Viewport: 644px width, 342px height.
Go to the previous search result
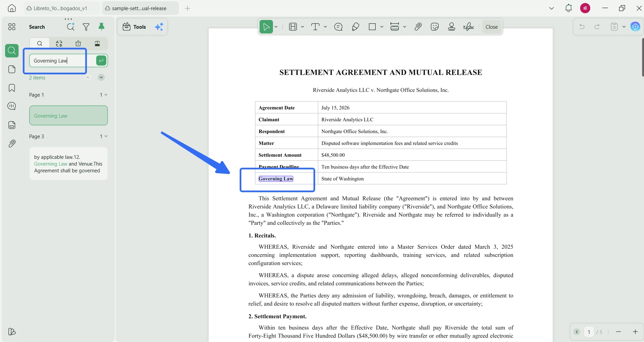click(x=88, y=77)
